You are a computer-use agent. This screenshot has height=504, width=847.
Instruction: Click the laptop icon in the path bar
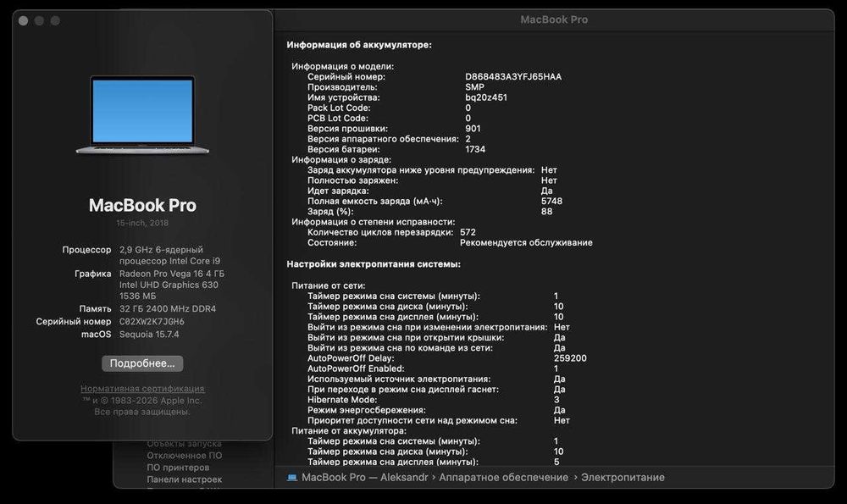click(291, 478)
